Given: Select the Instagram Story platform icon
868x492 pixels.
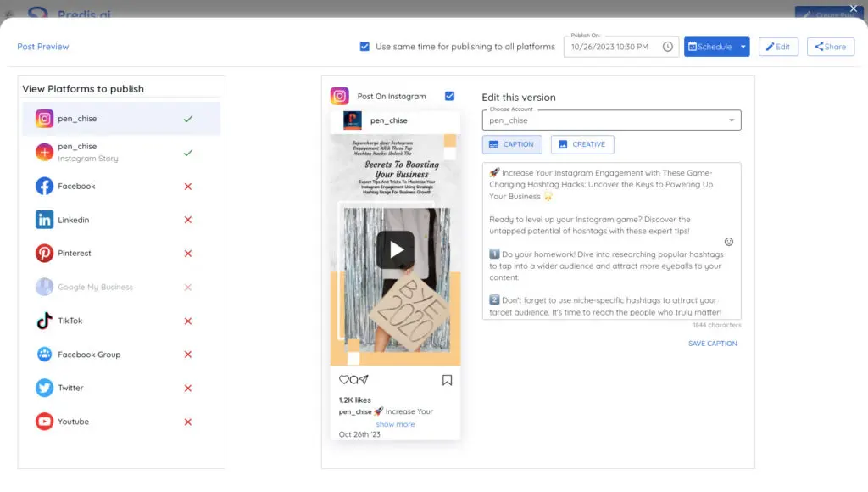Looking at the screenshot, I should pos(44,152).
